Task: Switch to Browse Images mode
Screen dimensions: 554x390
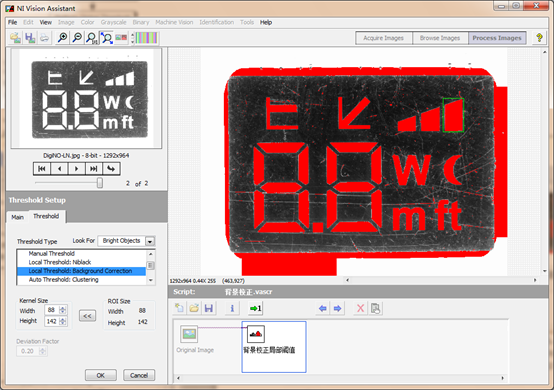Action: click(440, 38)
